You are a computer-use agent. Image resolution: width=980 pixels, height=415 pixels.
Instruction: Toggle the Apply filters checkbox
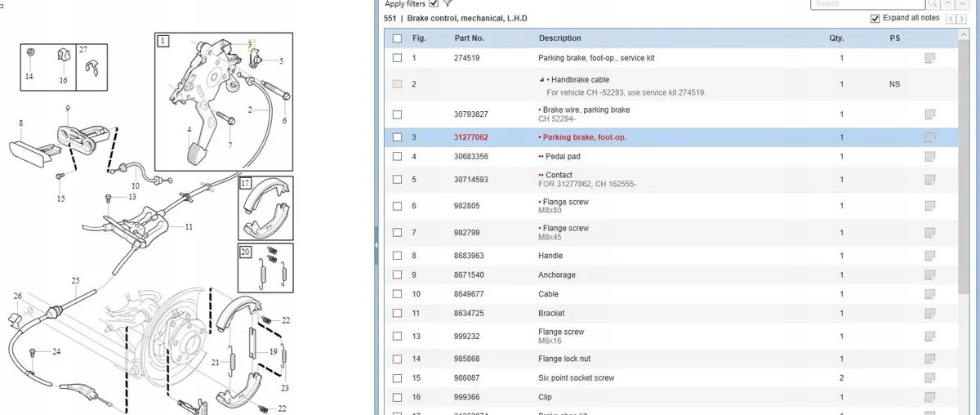point(434,3)
